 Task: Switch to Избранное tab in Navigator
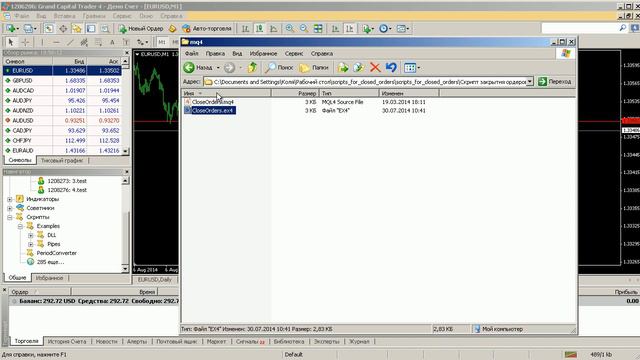click(49, 278)
